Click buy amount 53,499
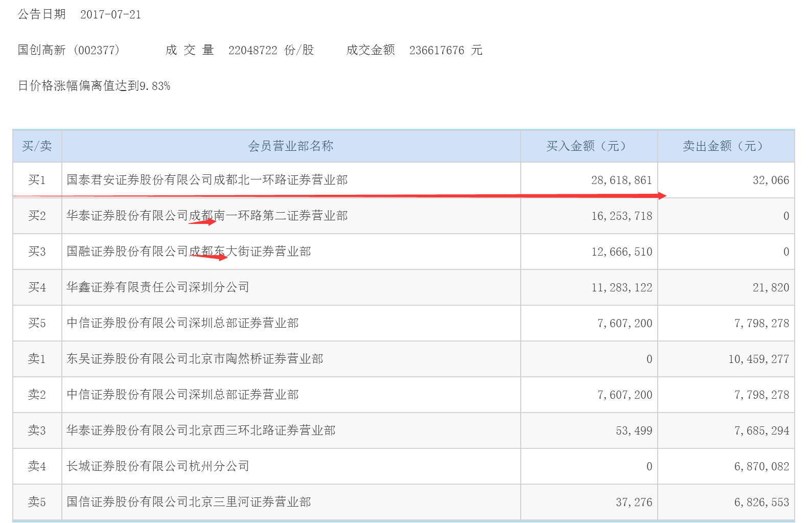 pyautogui.click(x=634, y=430)
